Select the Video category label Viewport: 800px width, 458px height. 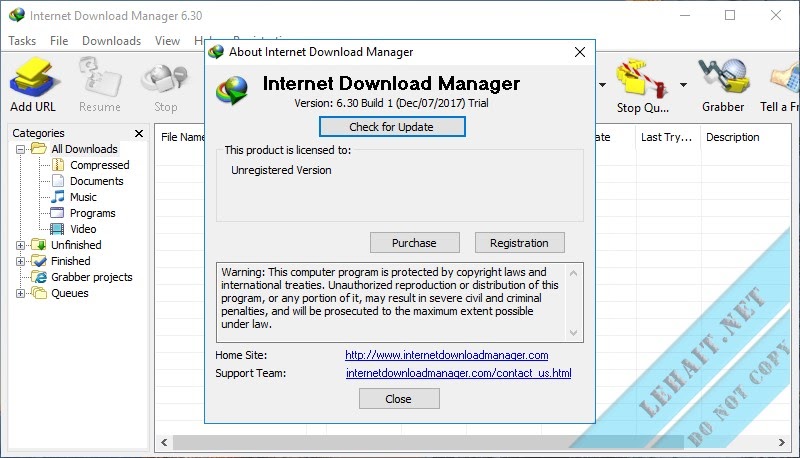pos(83,229)
